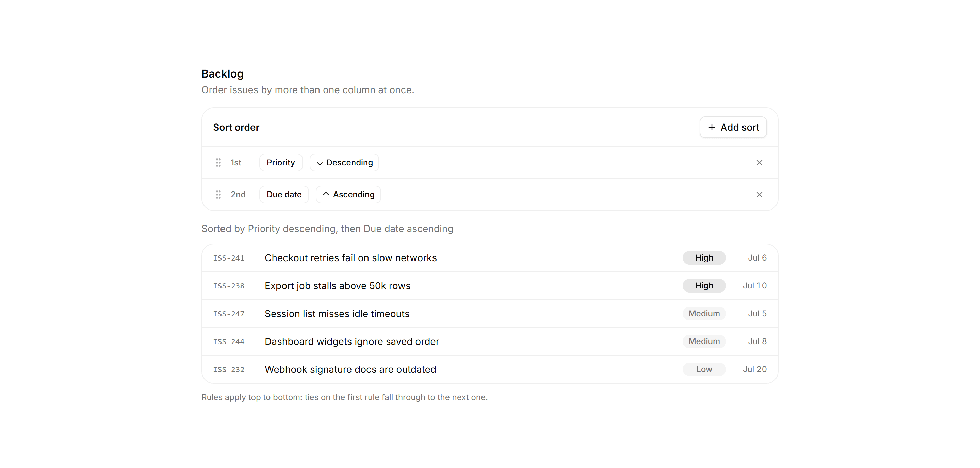This screenshot has width=980, height=468.
Task: Grab the drag handle of the 2nd sort rule
Action: pyautogui.click(x=218, y=195)
